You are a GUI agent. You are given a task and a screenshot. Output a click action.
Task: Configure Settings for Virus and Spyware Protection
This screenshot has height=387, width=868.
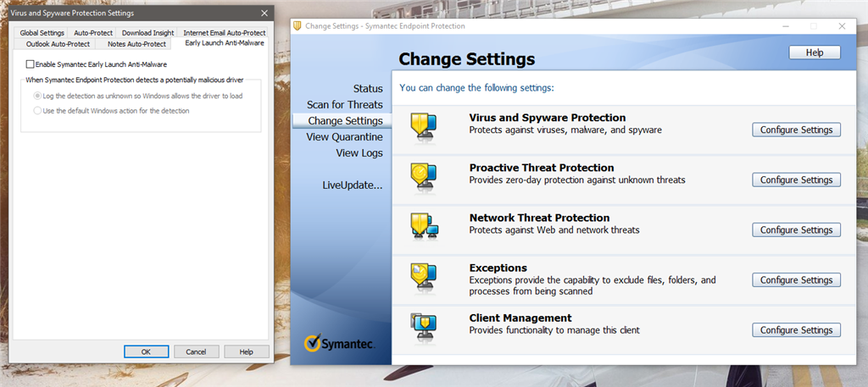[x=796, y=130]
